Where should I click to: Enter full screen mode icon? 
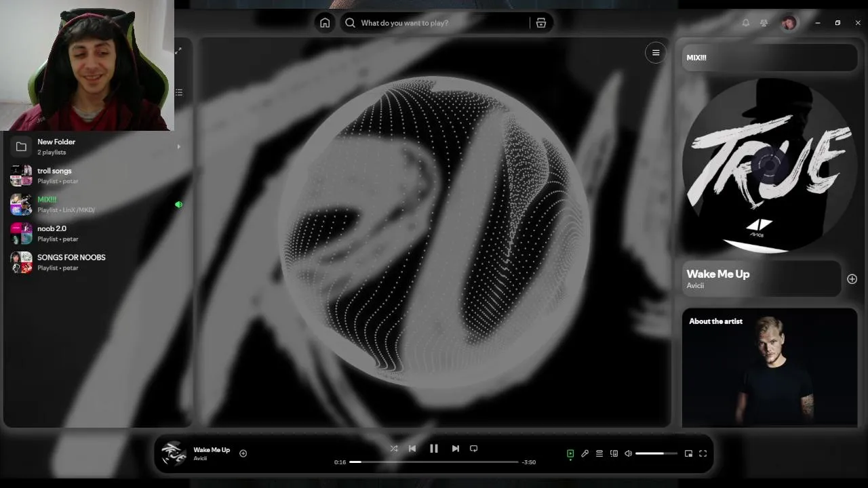point(703,453)
